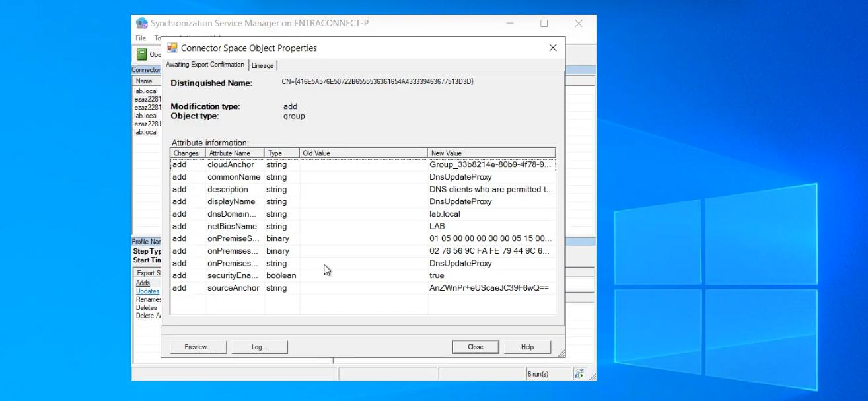Click the '01 05 00 00 00 00 00 05 15 00...' value
The width and height of the screenshot is (868, 401).
(x=490, y=238)
